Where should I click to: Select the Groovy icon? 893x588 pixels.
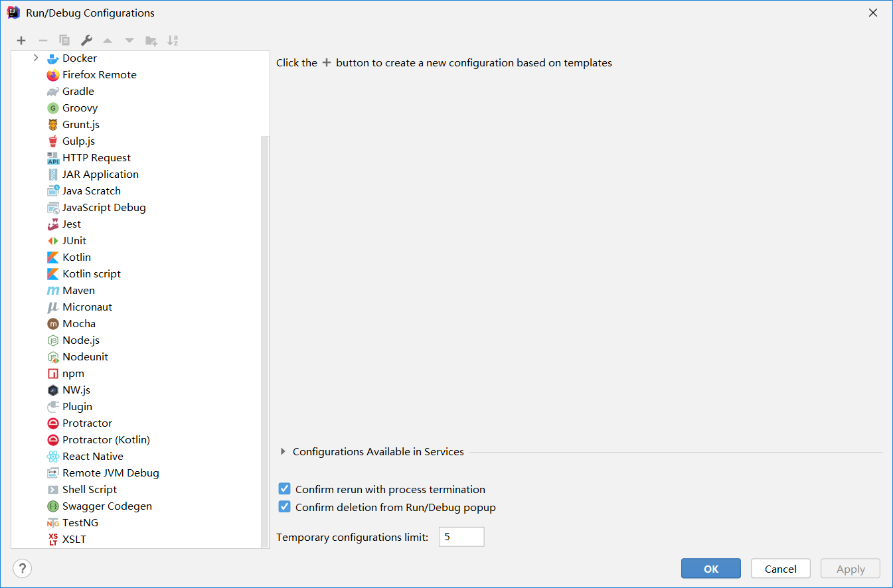53,108
